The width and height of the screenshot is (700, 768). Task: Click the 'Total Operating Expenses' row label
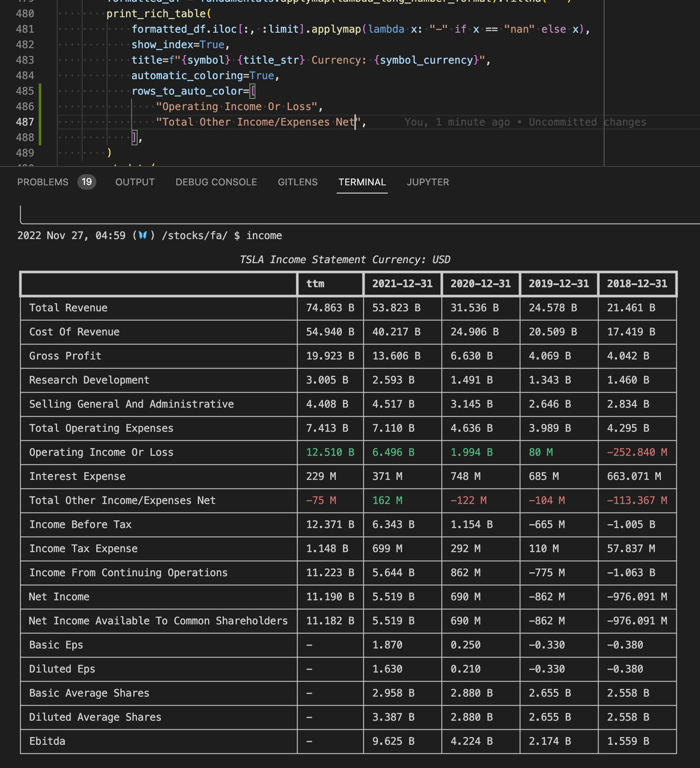tap(101, 428)
